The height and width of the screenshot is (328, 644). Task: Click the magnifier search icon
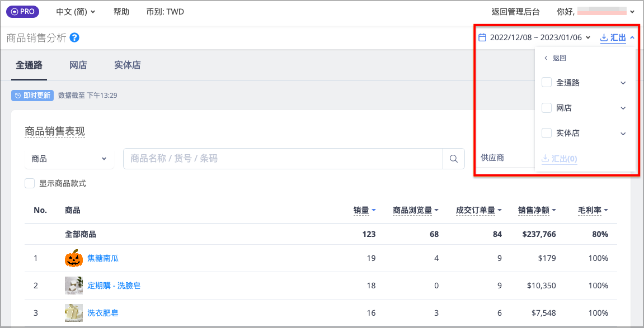tap(453, 159)
